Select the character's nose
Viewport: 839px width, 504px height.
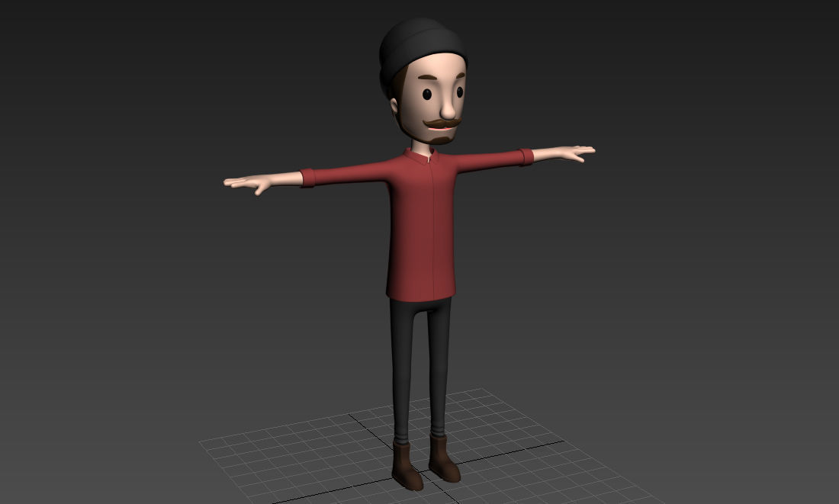coord(448,107)
